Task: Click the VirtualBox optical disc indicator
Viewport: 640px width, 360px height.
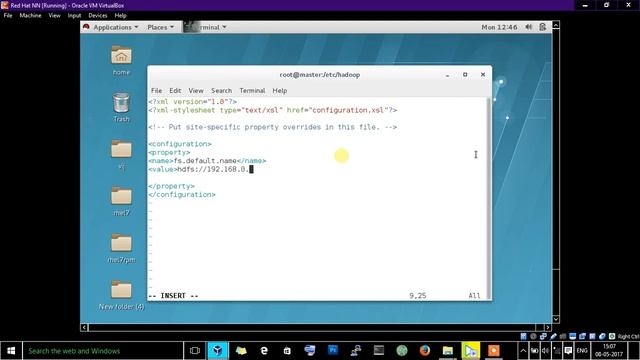Action: pyautogui.click(x=533, y=336)
